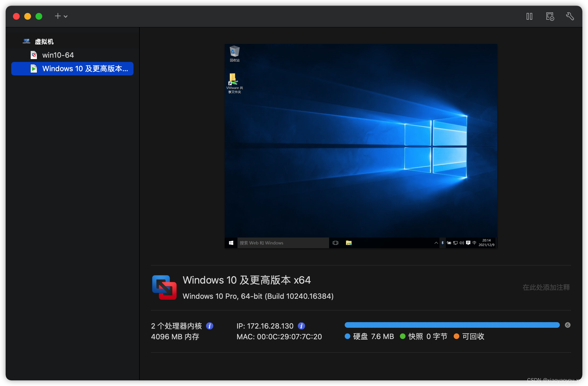This screenshot has width=588, height=386.
Task: Click the disk usage progress bar
Action: point(452,325)
